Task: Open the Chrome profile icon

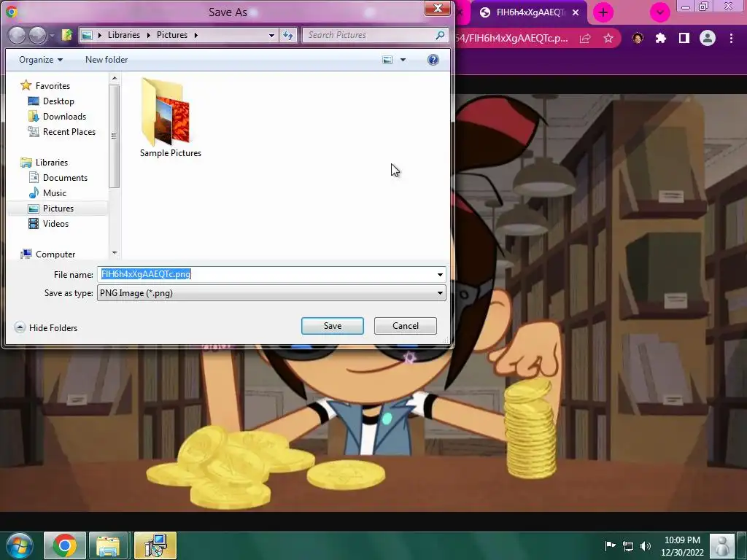Action: pos(708,38)
